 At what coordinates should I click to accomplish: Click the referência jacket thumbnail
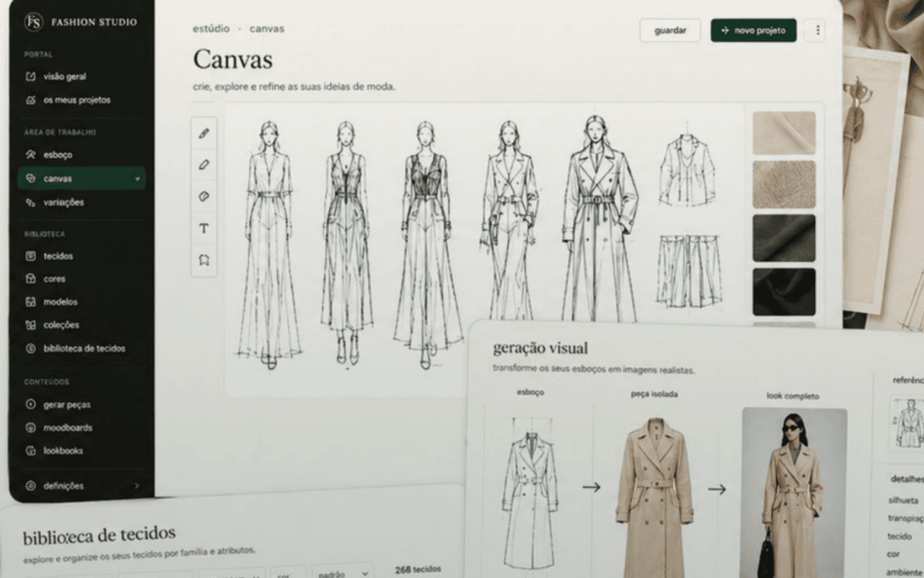point(908,423)
